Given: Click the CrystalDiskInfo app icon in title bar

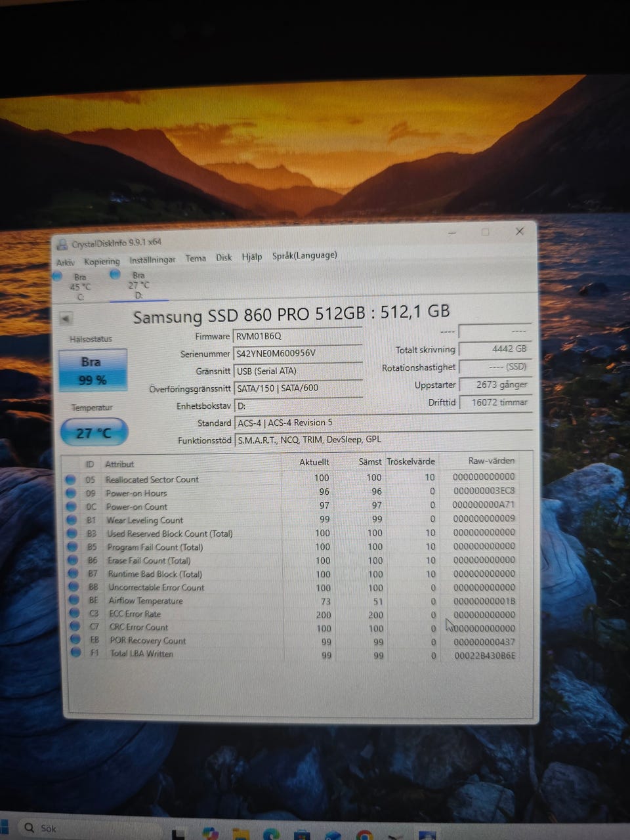Looking at the screenshot, I should [62, 245].
